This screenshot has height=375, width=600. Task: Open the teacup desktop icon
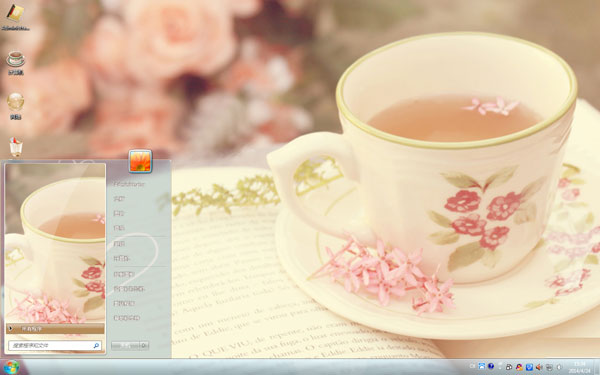pos(15,59)
